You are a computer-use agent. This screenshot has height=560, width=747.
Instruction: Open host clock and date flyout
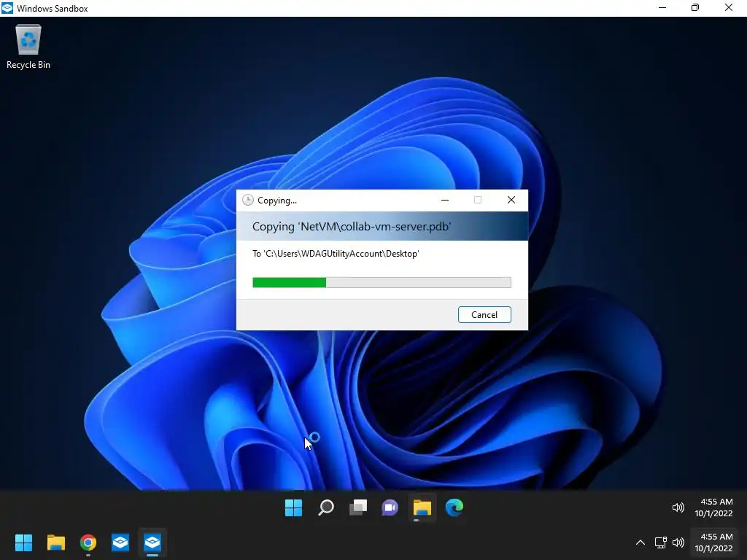coord(713,542)
